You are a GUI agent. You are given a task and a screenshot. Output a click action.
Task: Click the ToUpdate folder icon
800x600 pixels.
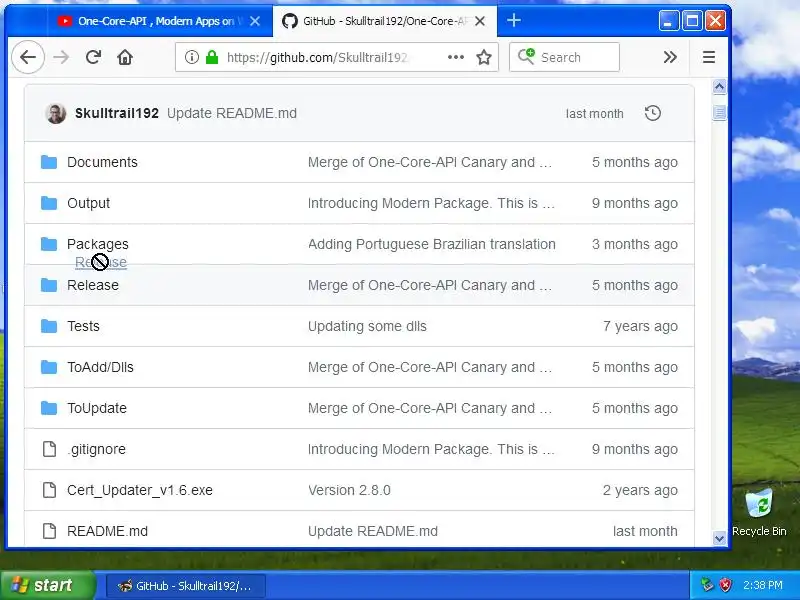point(49,408)
